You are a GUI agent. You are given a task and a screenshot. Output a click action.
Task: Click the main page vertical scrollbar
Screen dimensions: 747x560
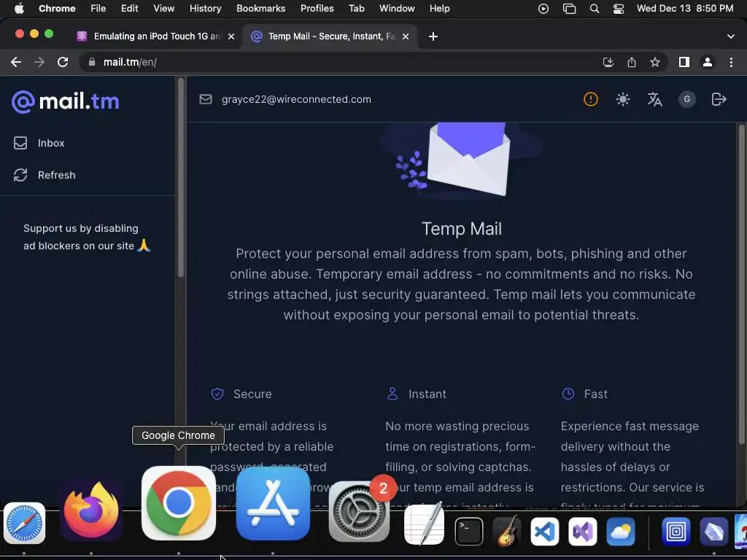tap(741, 285)
